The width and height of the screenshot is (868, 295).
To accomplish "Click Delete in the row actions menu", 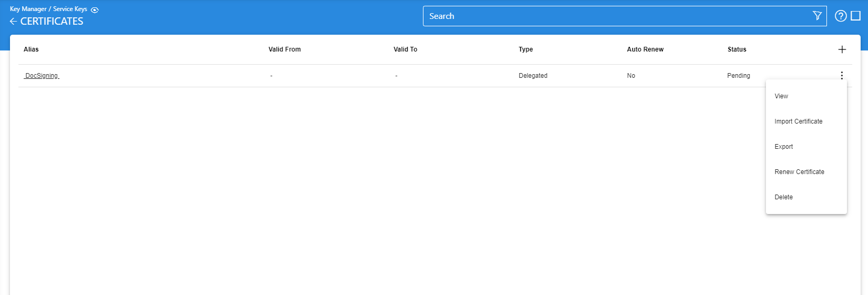I will coord(783,197).
